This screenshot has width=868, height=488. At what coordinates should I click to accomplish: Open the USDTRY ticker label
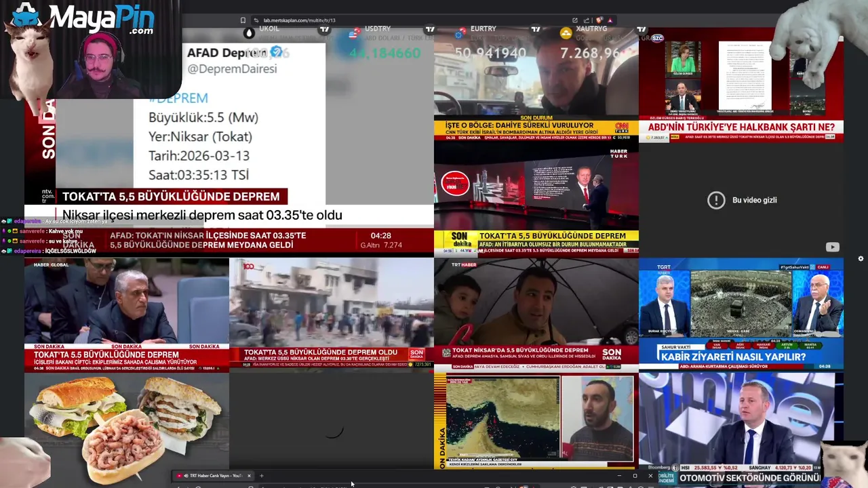point(378,29)
